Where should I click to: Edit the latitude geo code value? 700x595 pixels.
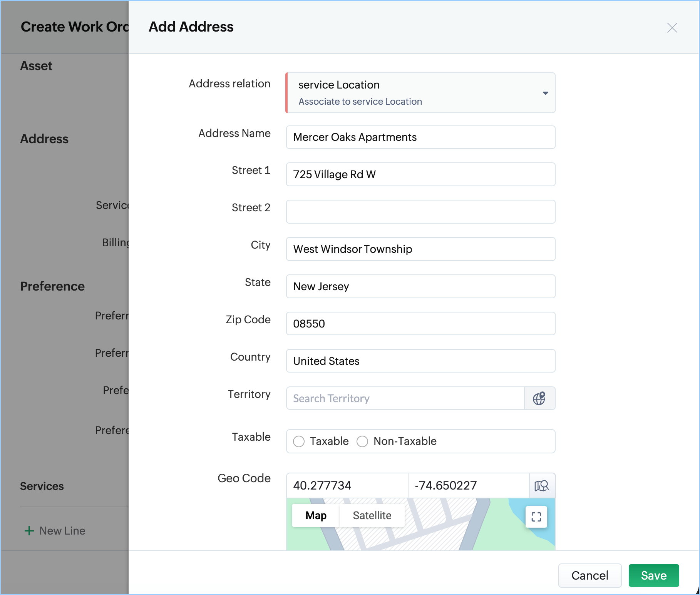point(347,486)
